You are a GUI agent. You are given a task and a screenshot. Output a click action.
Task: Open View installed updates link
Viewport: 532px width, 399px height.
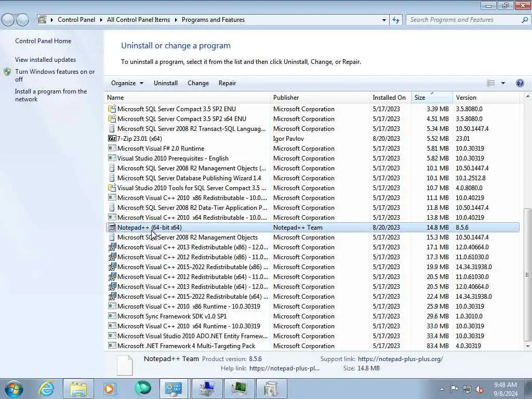(x=46, y=60)
